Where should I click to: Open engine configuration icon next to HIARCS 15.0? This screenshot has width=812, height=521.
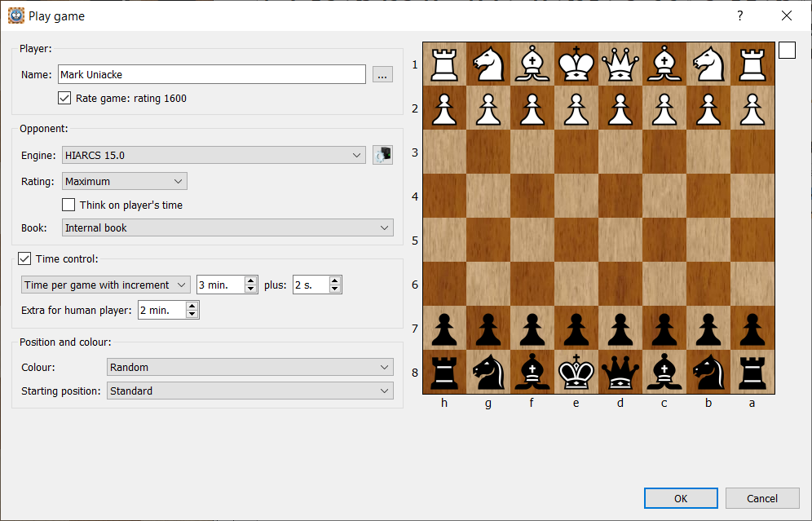tap(382, 156)
